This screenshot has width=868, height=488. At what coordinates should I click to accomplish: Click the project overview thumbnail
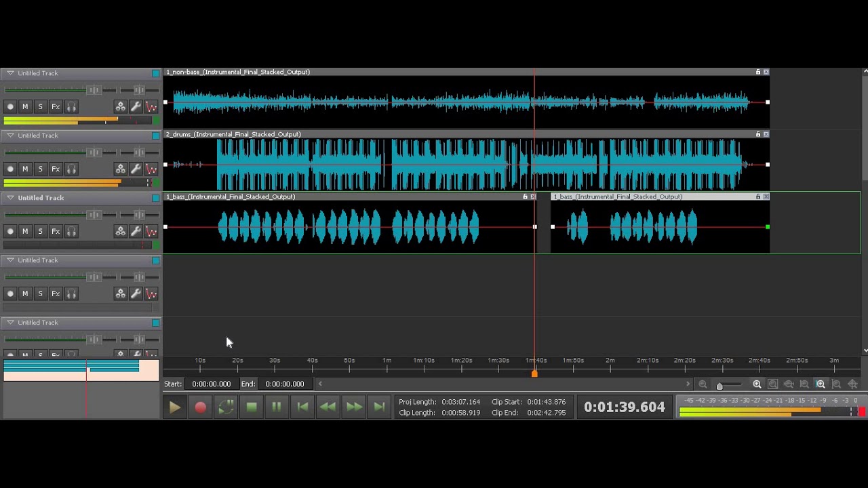coord(81,371)
